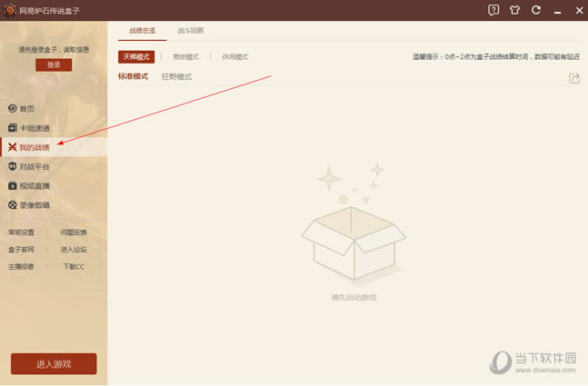Click the refresh arrow icon in title bar
588x386 pixels.
pos(536,10)
